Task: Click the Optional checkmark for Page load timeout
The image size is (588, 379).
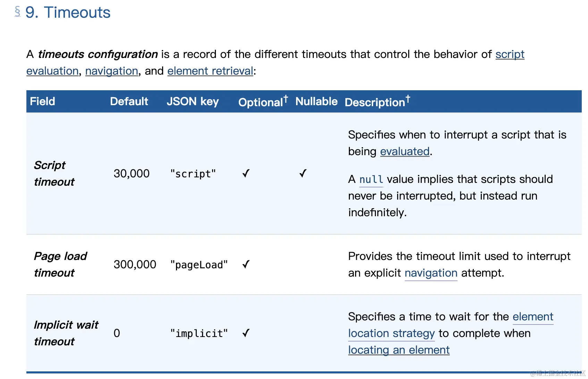Action: click(246, 265)
